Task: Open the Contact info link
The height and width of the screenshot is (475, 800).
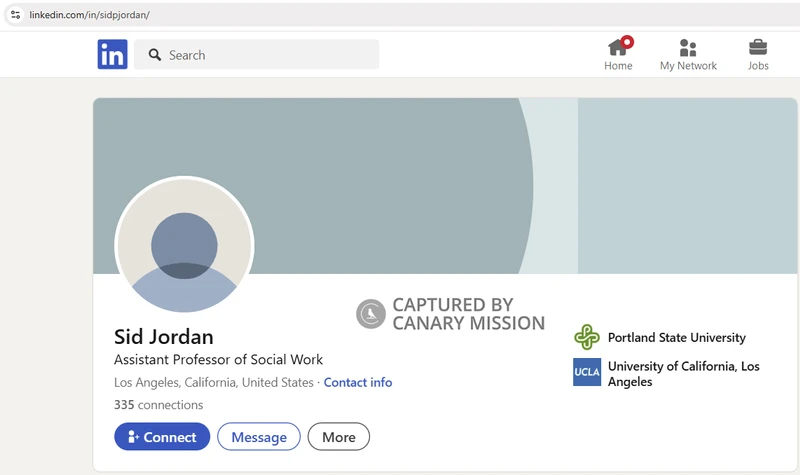Action: tap(358, 383)
